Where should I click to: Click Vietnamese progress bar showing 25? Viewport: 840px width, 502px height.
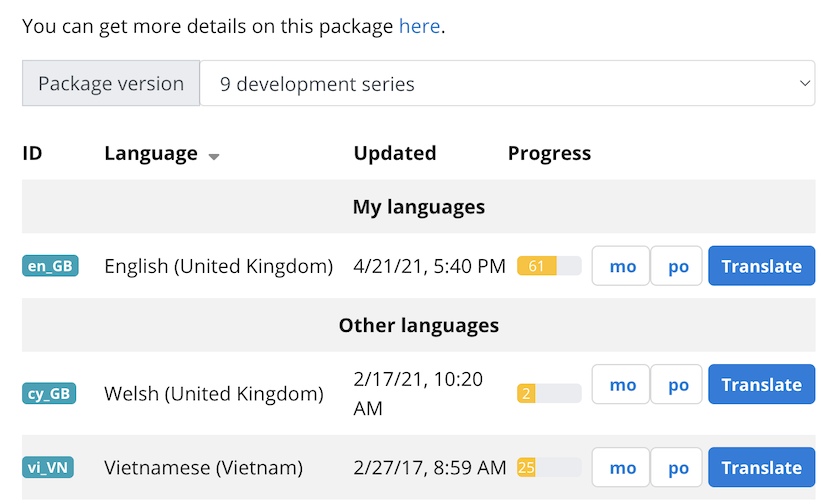coord(549,467)
